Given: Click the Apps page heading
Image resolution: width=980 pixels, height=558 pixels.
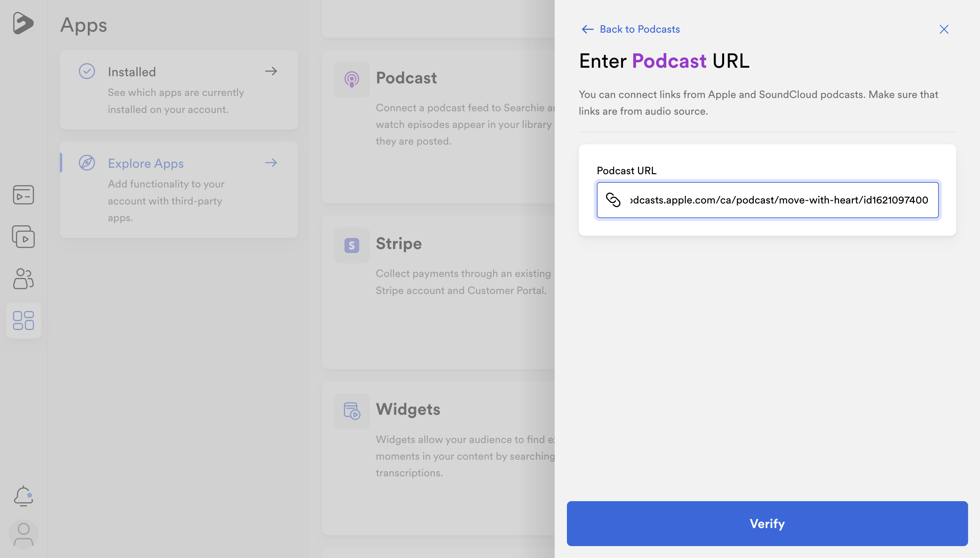Looking at the screenshot, I should point(84,25).
